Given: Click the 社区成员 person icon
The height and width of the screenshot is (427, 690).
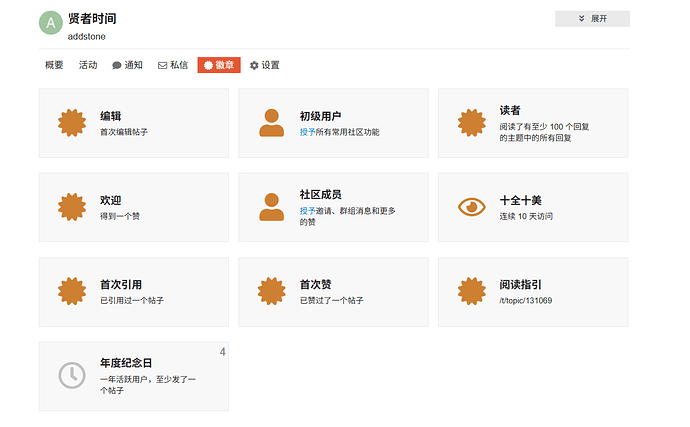Looking at the screenshot, I should (272, 207).
